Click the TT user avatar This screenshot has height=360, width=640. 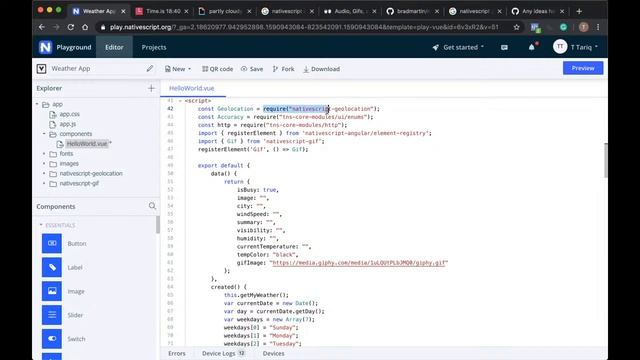point(560,47)
